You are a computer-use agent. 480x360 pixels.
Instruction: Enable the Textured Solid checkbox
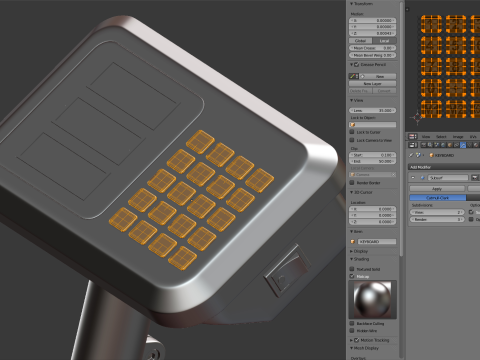click(x=352, y=269)
